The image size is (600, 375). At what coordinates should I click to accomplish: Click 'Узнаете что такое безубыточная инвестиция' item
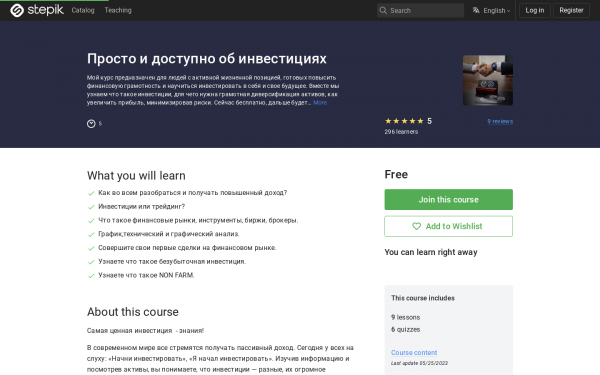pos(172,262)
